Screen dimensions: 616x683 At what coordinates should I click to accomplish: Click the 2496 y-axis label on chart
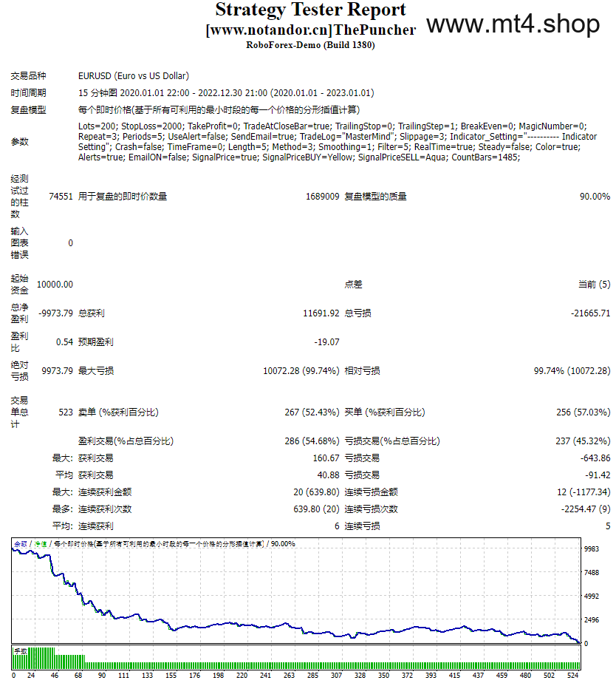[592, 619]
